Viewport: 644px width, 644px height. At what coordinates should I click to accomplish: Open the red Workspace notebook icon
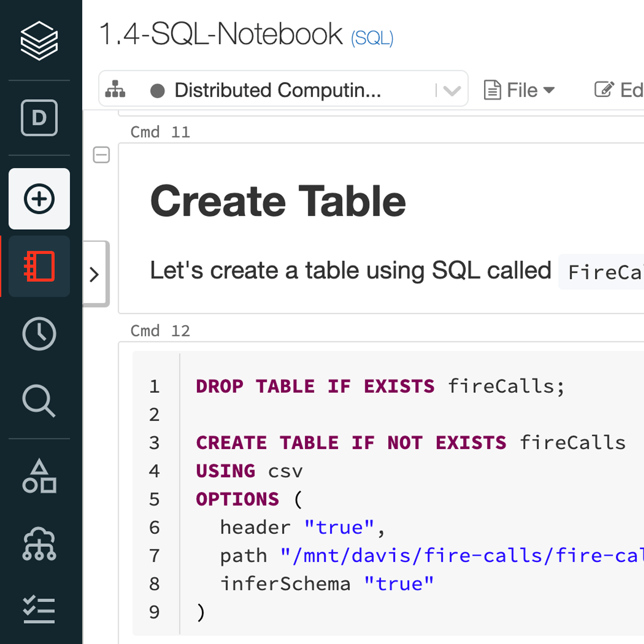[x=39, y=266]
